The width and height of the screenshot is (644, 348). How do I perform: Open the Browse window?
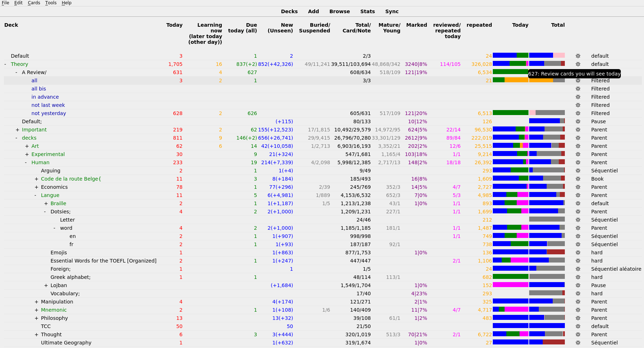click(339, 11)
